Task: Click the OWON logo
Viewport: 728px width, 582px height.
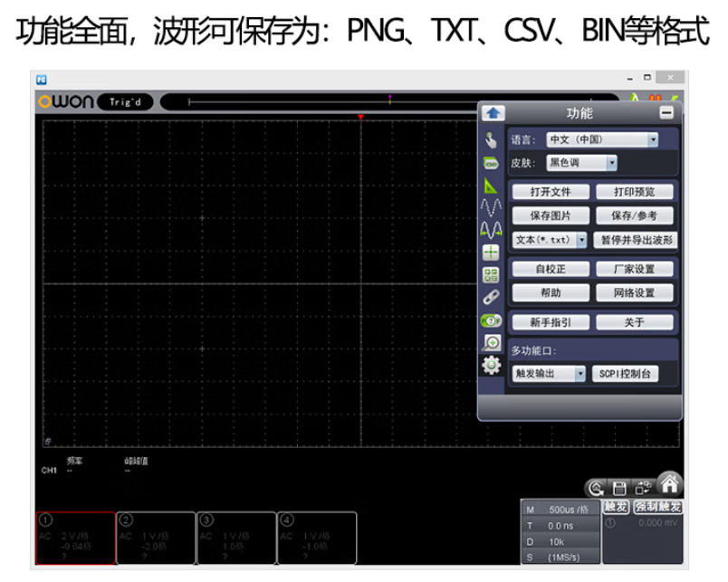Action: [66, 101]
